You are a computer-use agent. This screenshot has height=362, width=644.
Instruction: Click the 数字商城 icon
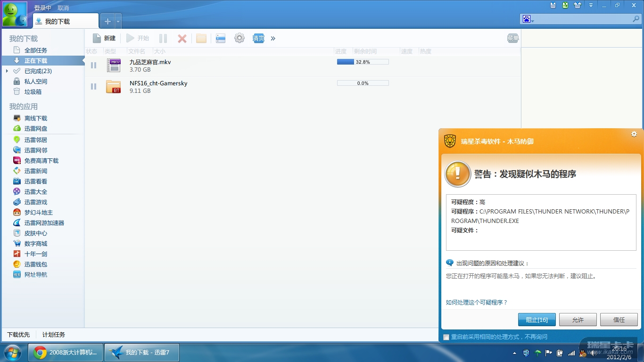(x=17, y=244)
